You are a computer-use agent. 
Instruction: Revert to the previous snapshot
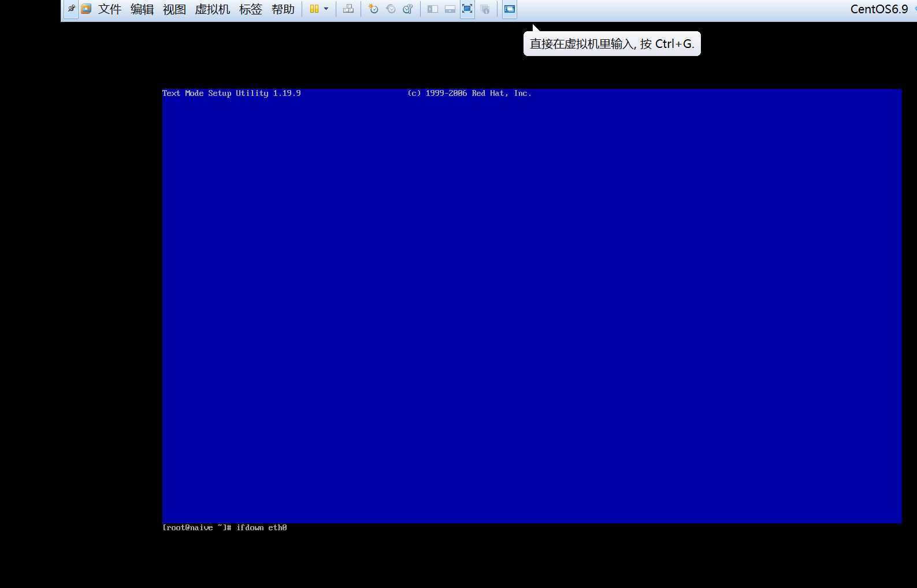[x=391, y=9]
